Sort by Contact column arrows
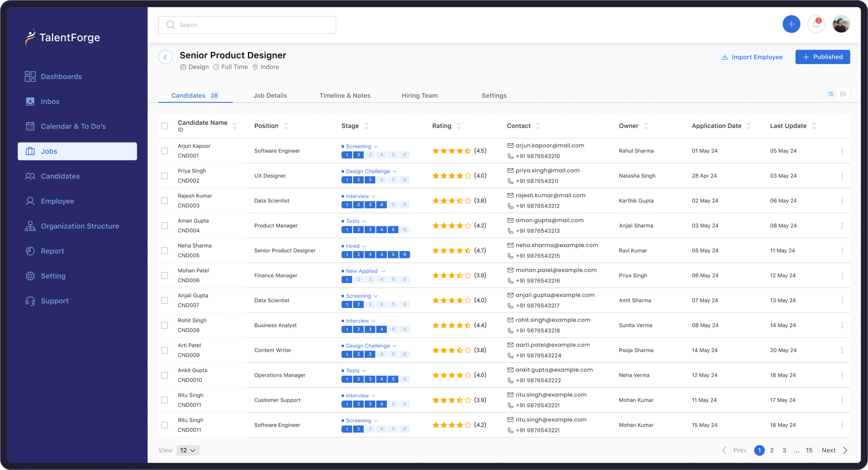 tap(538, 126)
